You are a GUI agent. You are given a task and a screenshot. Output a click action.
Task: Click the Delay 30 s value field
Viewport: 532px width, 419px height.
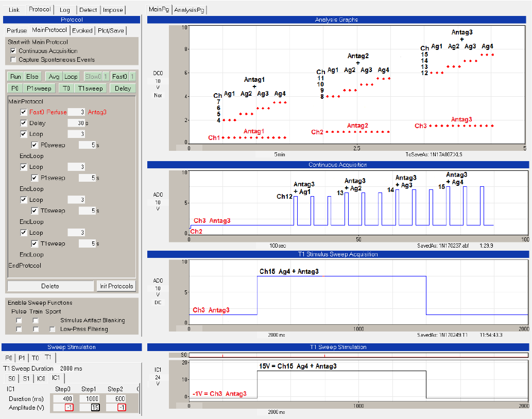click(x=76, y=123)
